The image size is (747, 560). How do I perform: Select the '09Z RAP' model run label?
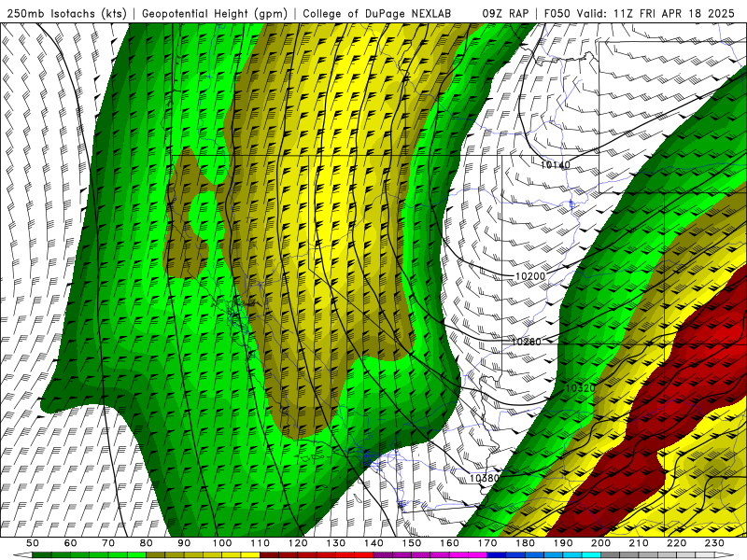pos(505,13)
